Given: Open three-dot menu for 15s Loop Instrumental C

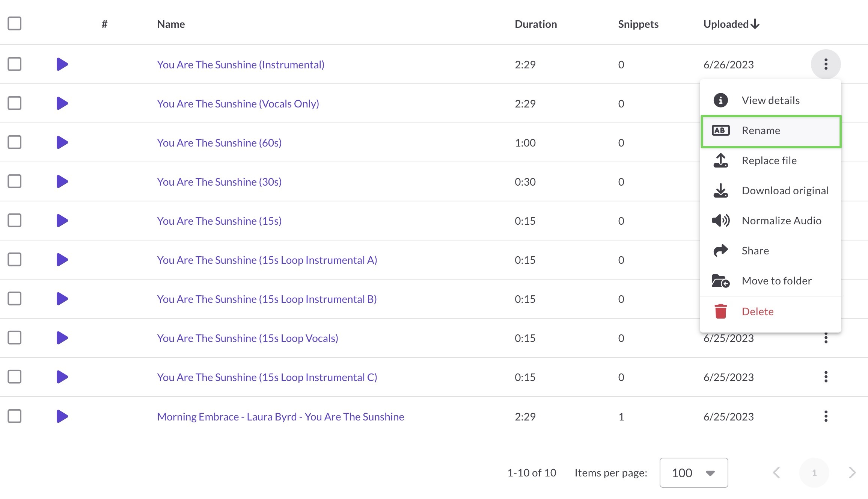Looking at the screenshot, I should pos(826,377).
